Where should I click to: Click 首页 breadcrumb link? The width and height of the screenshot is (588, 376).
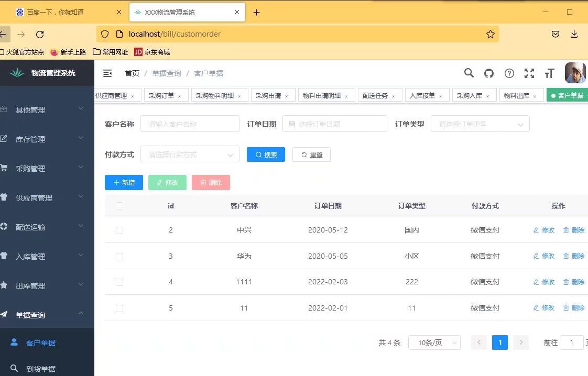pos(132,73)
